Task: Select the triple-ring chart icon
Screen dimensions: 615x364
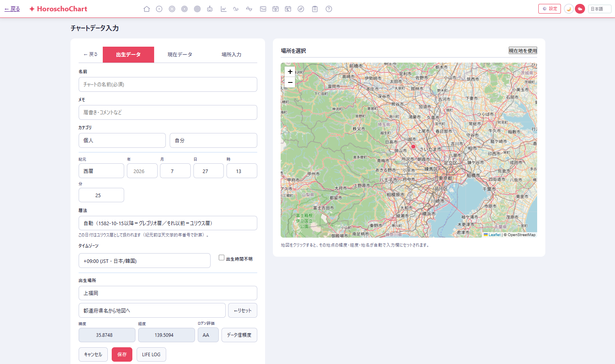Action: pos(184,9)
